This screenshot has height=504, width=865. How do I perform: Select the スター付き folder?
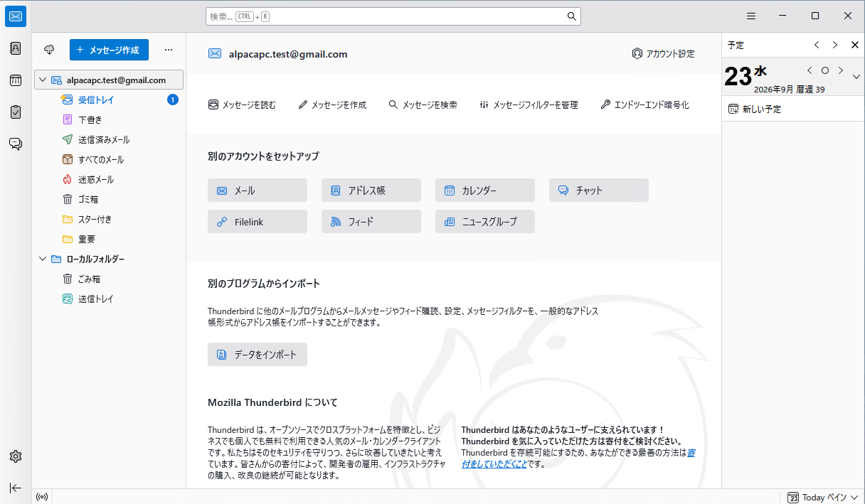point(109,220)
